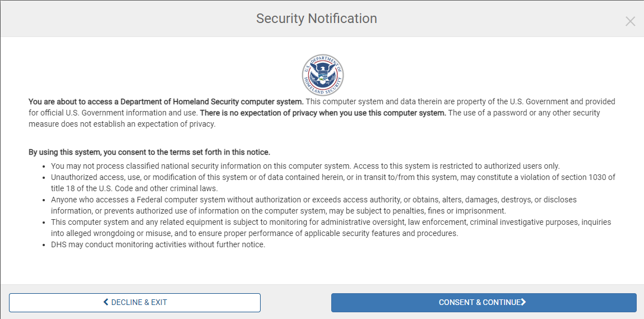The height and width of the screenshot is (319, 644).
Task: Click the Security Notification title text
Action: [316, 19]
